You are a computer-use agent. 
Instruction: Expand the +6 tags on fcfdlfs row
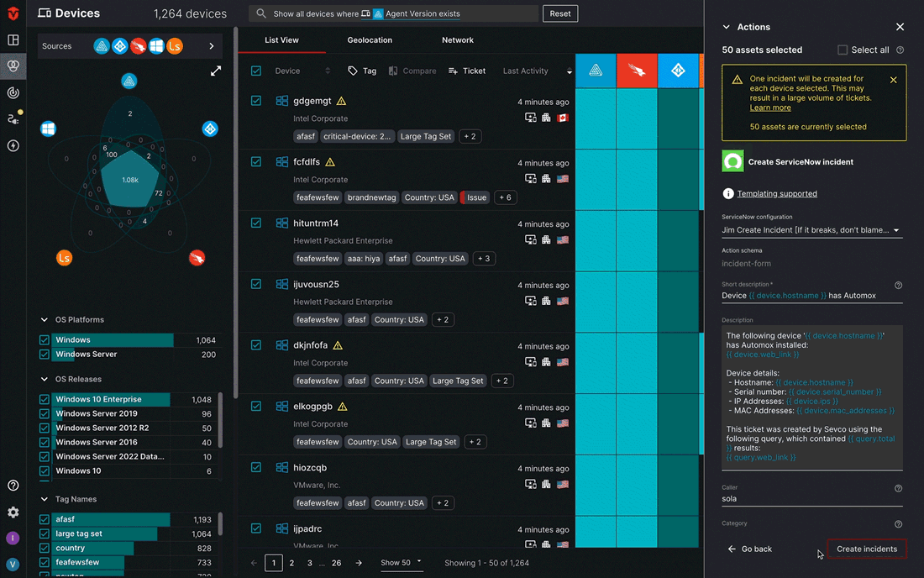pos(505,197)
